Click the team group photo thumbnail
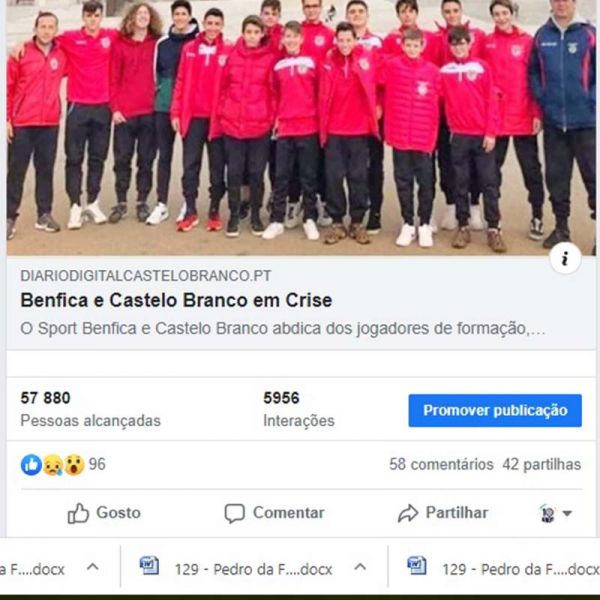Screen dimensions: 600x600 tap(301, 127)
